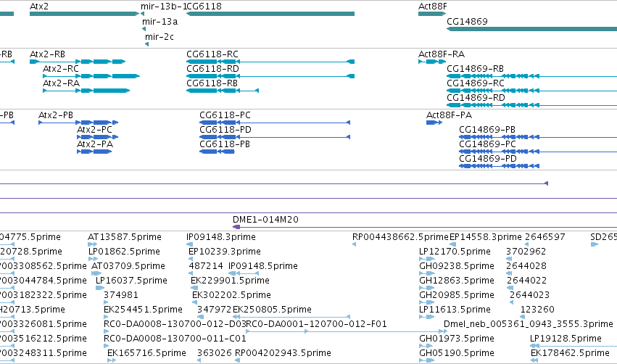This screenshot has width=617, height=364.
Task: Click the 347972 feature label
Action: tap(214, 310)
